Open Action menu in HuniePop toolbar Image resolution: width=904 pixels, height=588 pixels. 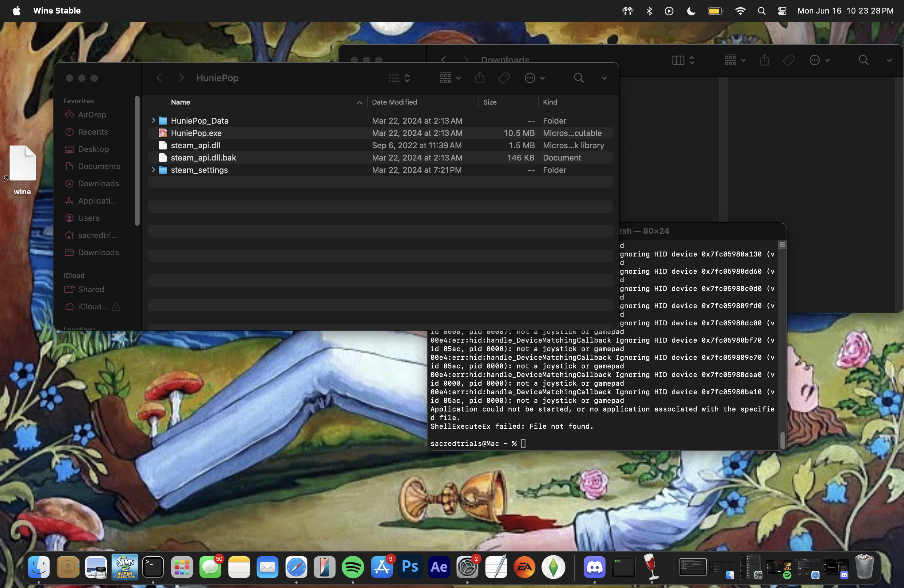[534, 78]
